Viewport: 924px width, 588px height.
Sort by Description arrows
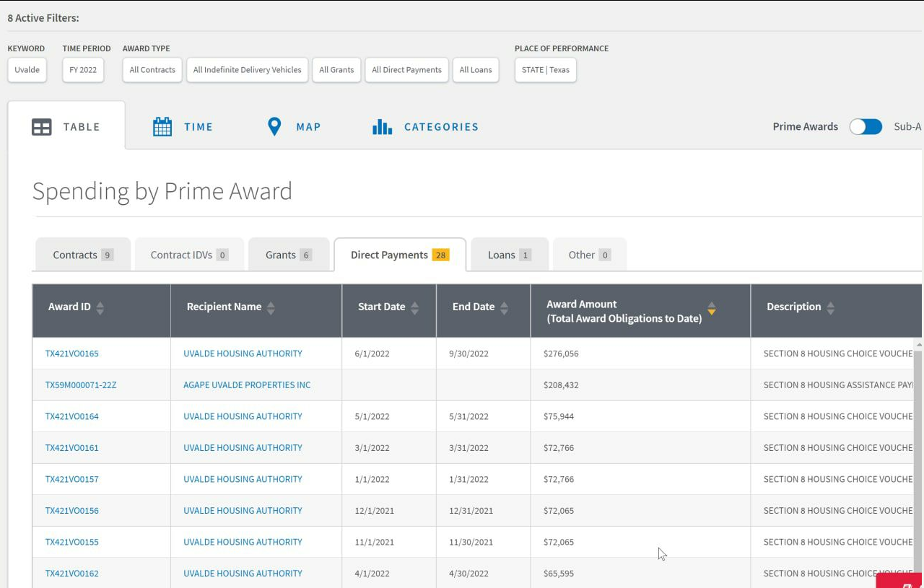point(830,308)
